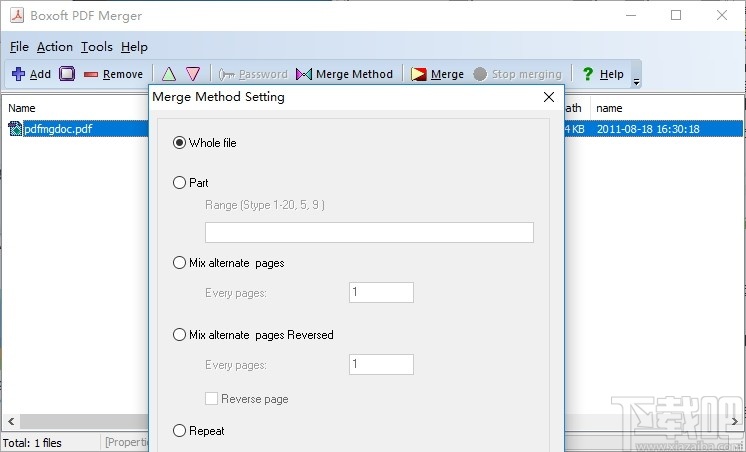Click the pdfmgdoc.pdf file icon
Viewport: 746px width, 452px height.
[15, 128]
